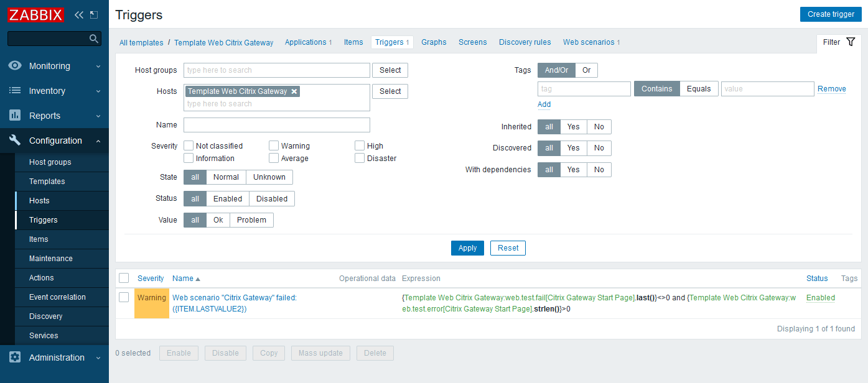The width and height of the screenshot is (868, 383).
Task: Type in the Name filter field
Action: click(276, 124)
